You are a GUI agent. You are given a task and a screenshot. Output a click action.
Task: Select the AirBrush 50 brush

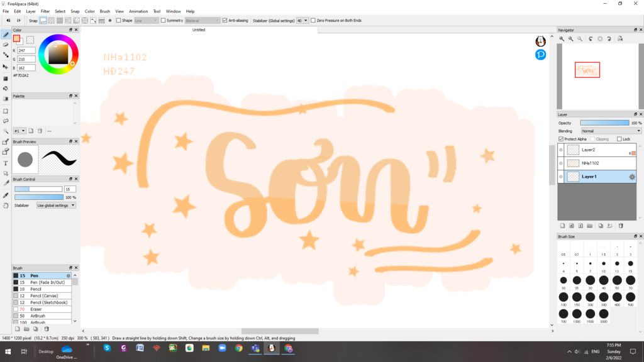tap(42, 316)
